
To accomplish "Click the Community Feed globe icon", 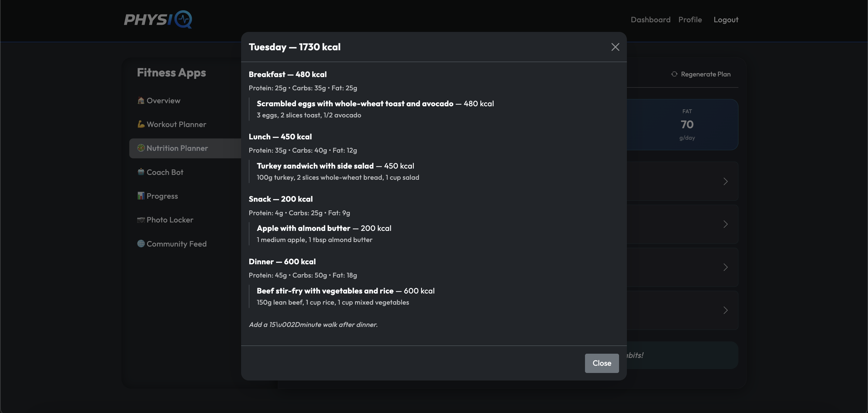I will coord(141,244).
